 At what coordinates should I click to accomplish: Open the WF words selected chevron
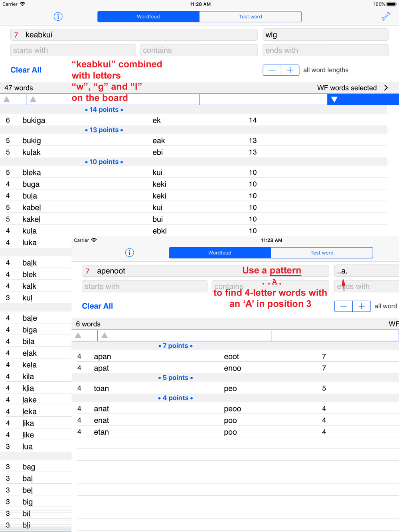(386, 88)
